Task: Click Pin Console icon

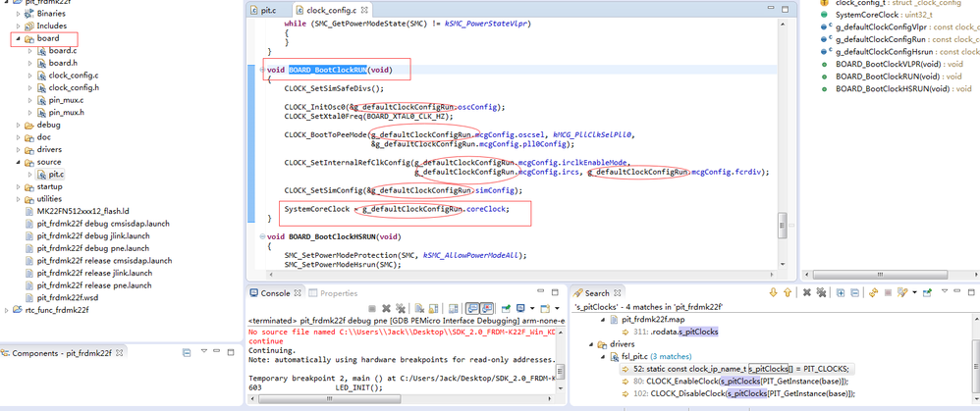Action: pyautogui.click(x=507, y=309)
